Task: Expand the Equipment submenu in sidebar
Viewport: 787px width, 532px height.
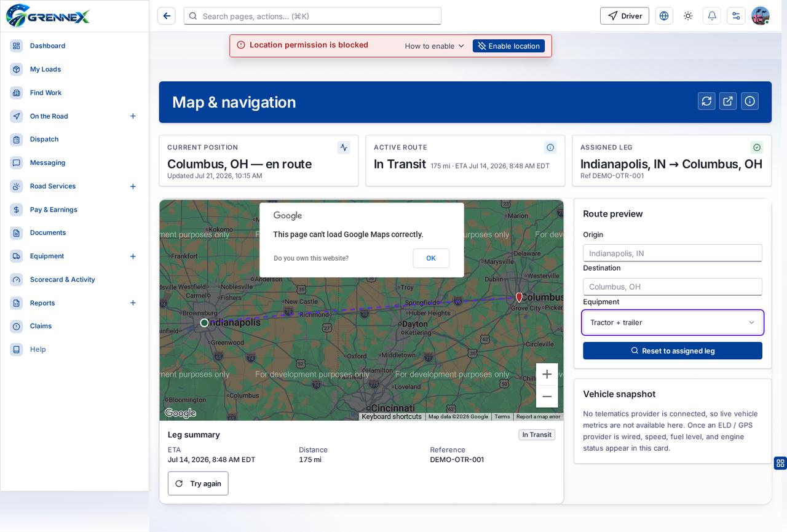Action: click(x=133, y=256)
